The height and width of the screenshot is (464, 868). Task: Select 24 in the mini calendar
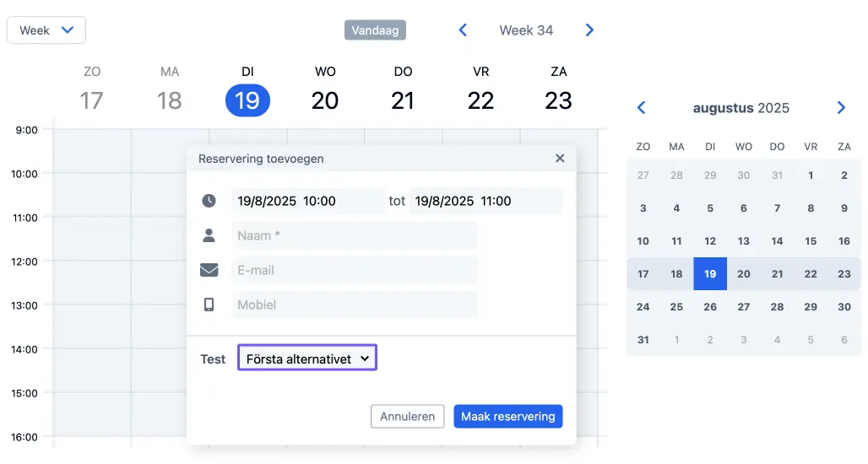click(643, 307)
